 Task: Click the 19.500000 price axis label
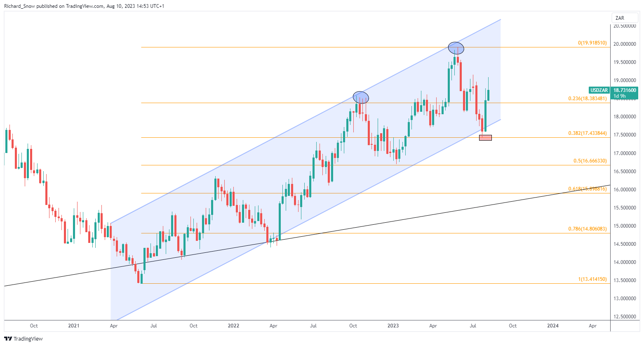[x=625, y=62]
